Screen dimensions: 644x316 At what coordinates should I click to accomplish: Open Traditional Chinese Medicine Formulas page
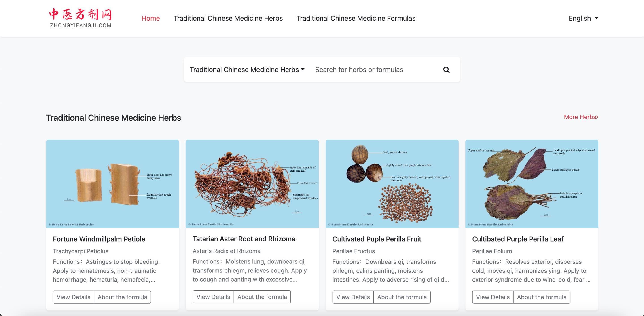(356, 18)
